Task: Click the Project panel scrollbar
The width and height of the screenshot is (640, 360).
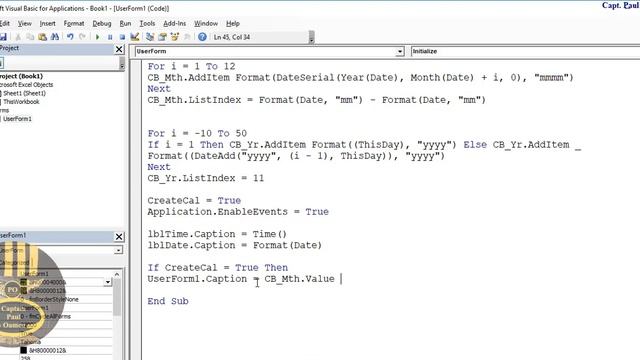Action: click(122, 64)
